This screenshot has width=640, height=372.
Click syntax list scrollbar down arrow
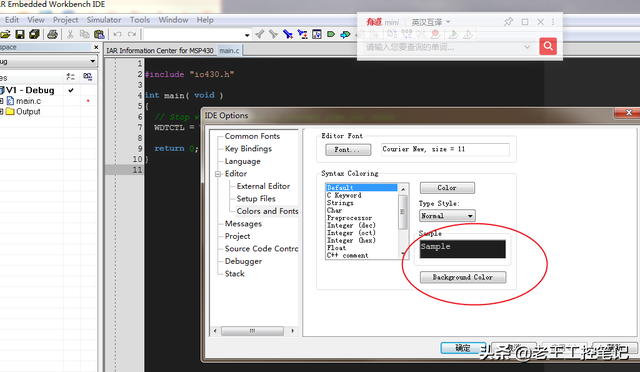point(403,254)
